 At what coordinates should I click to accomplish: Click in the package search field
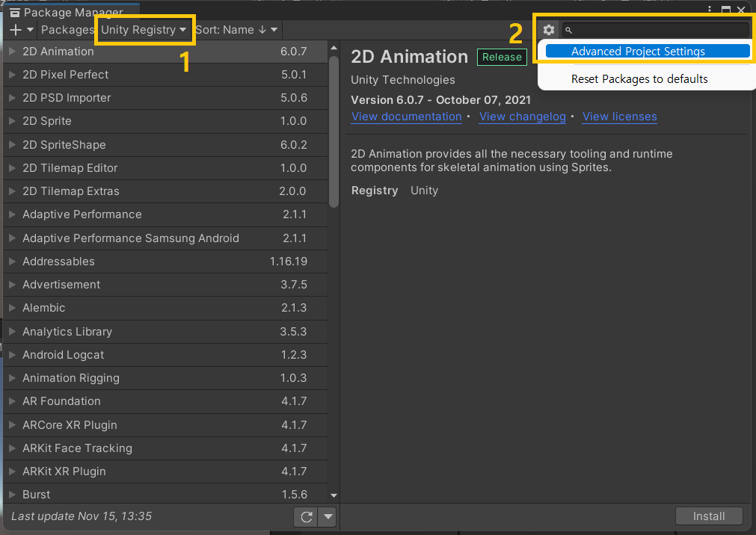tap(656, 30)
